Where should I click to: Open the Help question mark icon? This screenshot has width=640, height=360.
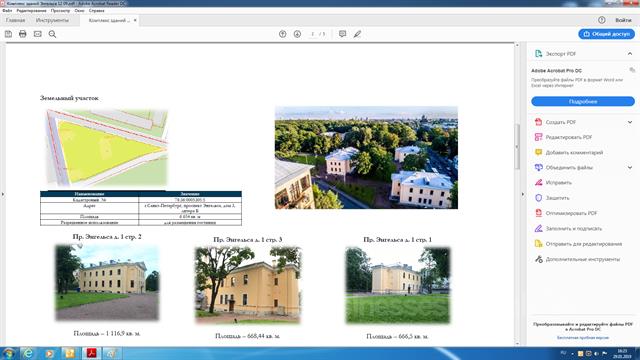click(602, 20)
